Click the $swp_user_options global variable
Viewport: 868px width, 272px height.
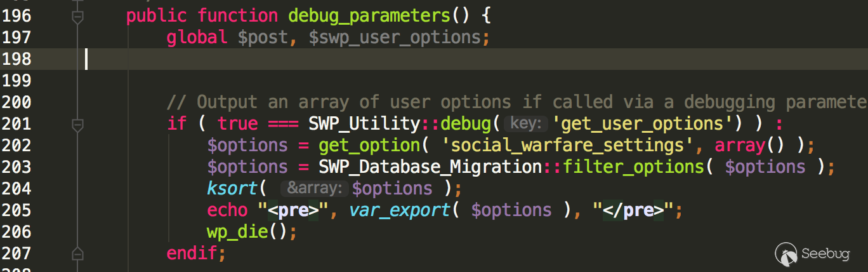(394, 37)
